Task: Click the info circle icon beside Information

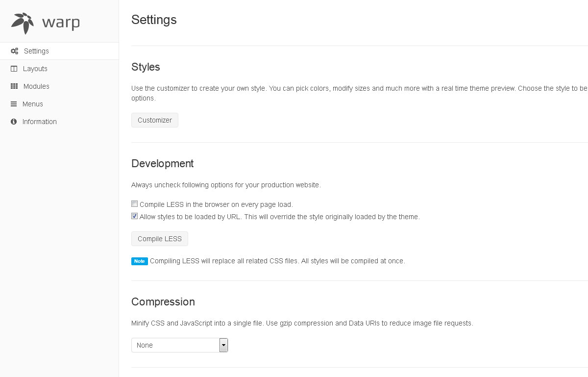Action: coord(14,122)
